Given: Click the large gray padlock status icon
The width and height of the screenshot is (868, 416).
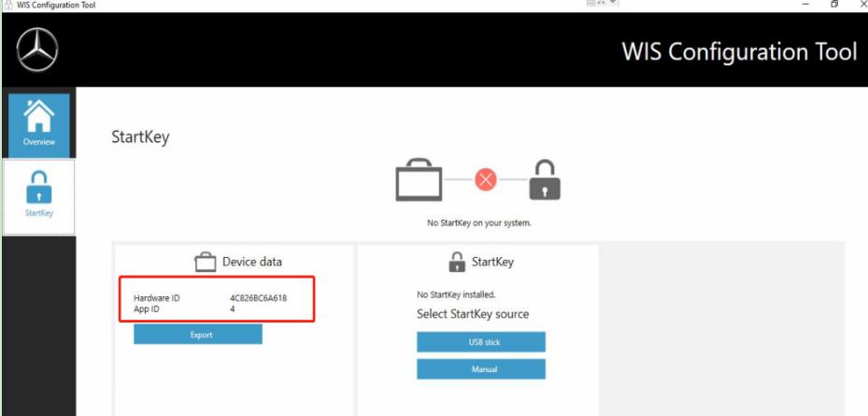Looking at the screenshot, I should pos(545,180).
